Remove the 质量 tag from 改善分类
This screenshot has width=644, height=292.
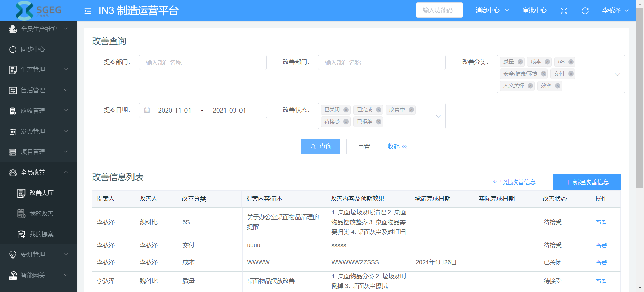point(520,62)
